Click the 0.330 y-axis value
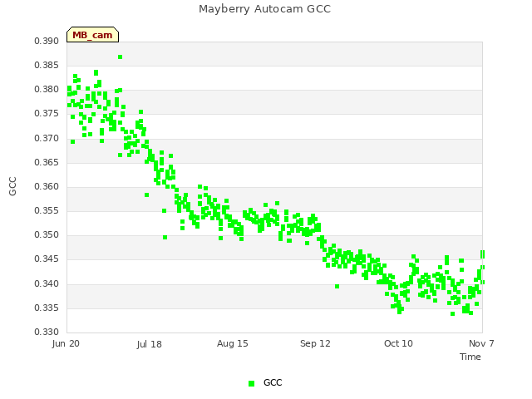Screen dimensions: 532x399 [47, 332]
